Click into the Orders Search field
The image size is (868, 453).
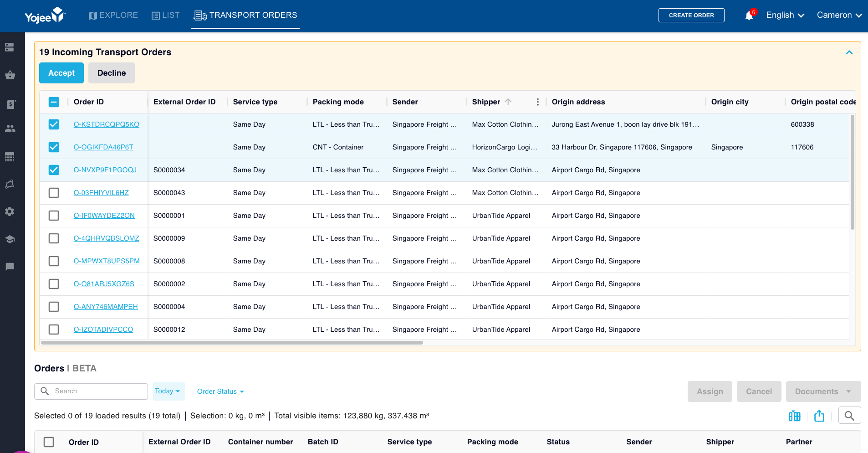pyautogui.click(x=91, y=391)
